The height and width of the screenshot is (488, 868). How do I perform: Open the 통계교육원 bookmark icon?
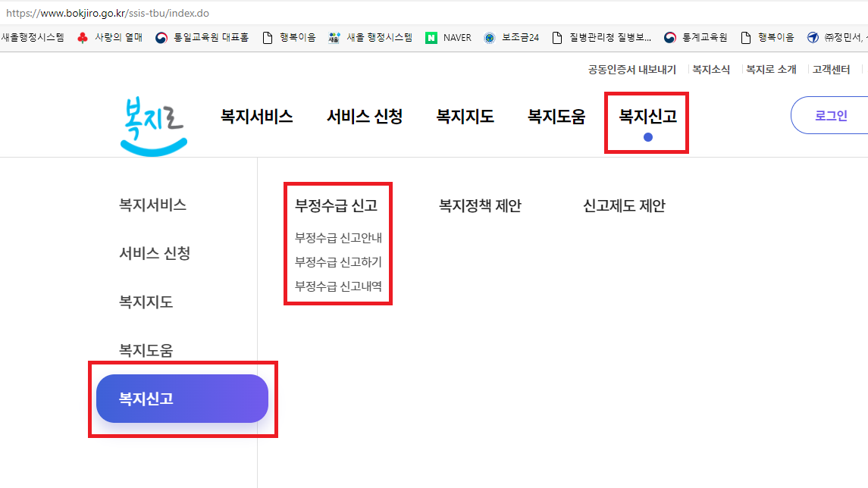tap(669, 37)
